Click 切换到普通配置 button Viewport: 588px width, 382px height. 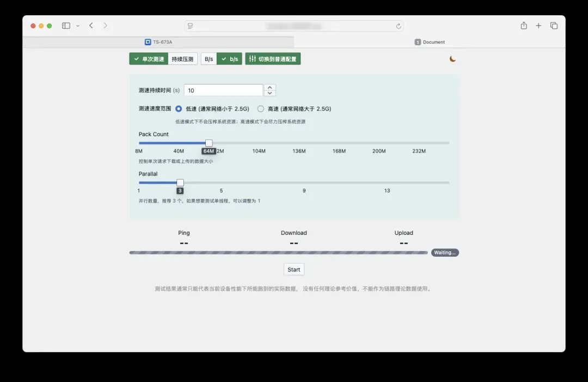[273, 59]
